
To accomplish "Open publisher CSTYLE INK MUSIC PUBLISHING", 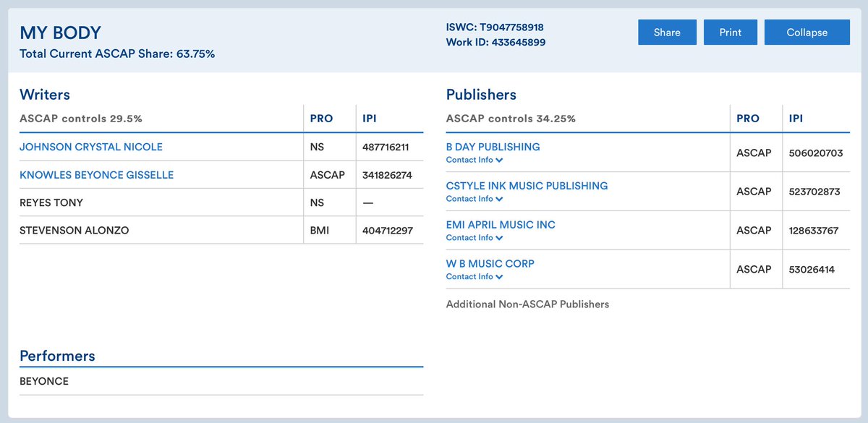I will tap(527, 185).
